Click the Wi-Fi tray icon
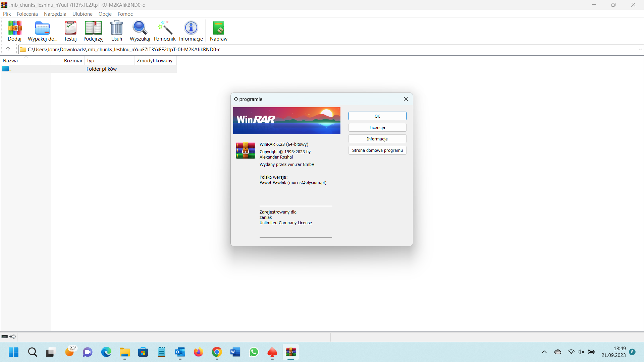The height and width of the screenshot is (362, 644). [571, 352]
